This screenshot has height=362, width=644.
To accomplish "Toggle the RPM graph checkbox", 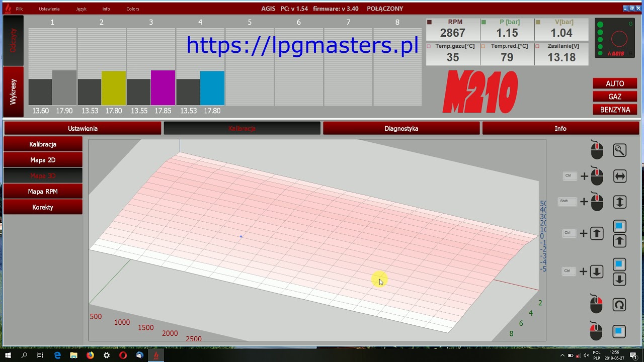I will pyautogui.click(x=429, y=22).
